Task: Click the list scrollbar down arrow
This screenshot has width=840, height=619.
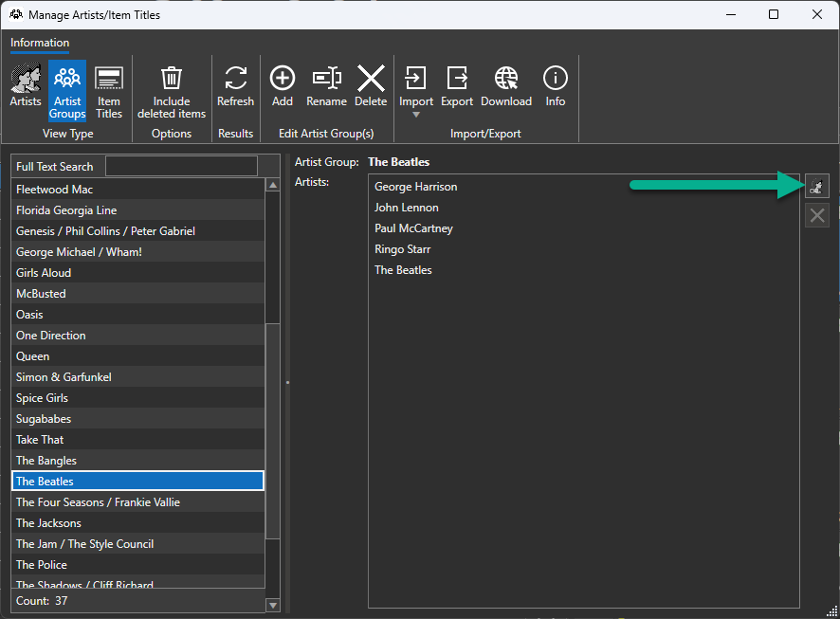Action: coord(273,605)
